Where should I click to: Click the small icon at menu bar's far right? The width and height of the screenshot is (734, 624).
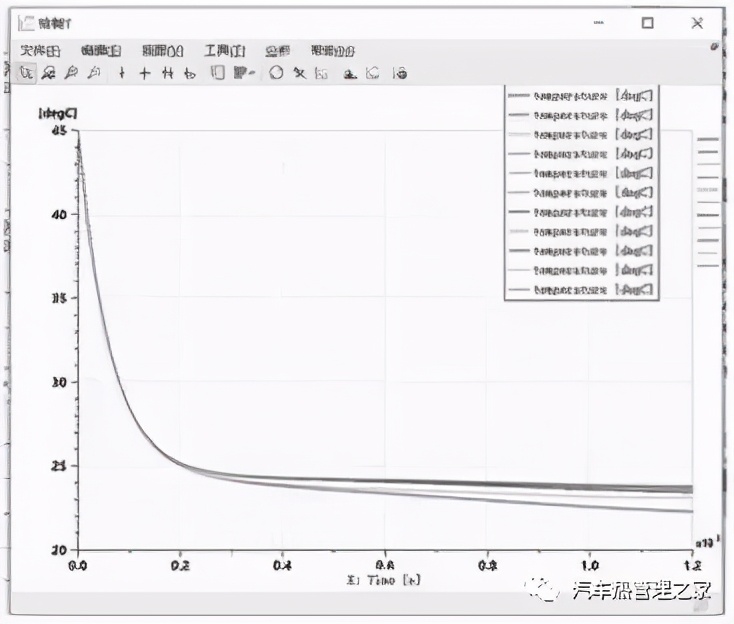[x=714, y=46]
